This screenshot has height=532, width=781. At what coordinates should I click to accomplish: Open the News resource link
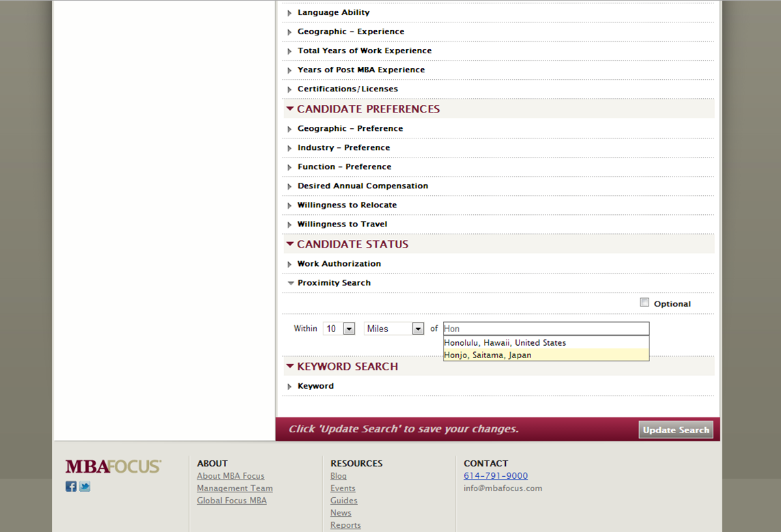click(x=341, y=513)
